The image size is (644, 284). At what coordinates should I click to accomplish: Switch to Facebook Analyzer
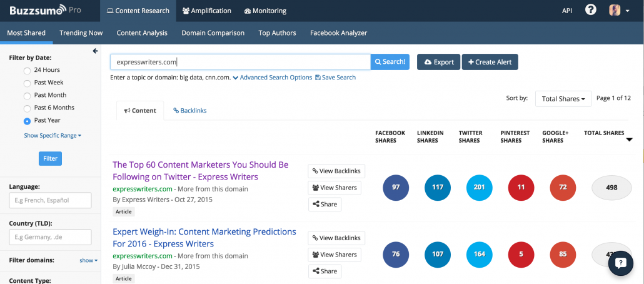tap(338, 33)
